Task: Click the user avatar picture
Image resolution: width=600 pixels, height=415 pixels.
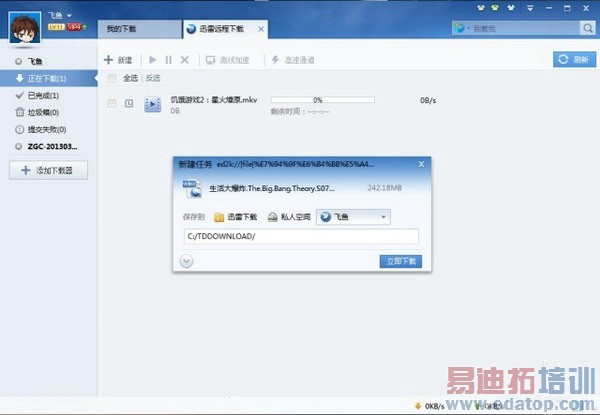Action: [25, 28]
